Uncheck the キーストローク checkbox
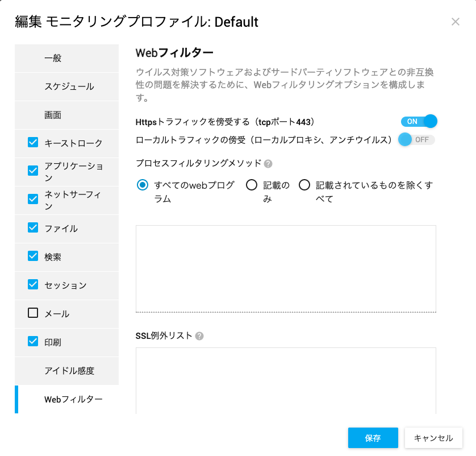The height and width of the screenshot is (456, 476). (x=33, y=142)
